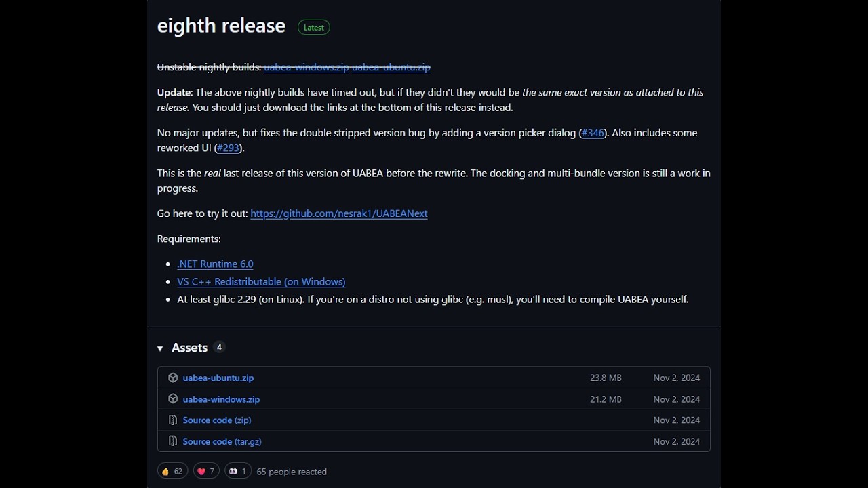Click the eighth release title
This screenshot has height=488, width=868.
point(221,26)
